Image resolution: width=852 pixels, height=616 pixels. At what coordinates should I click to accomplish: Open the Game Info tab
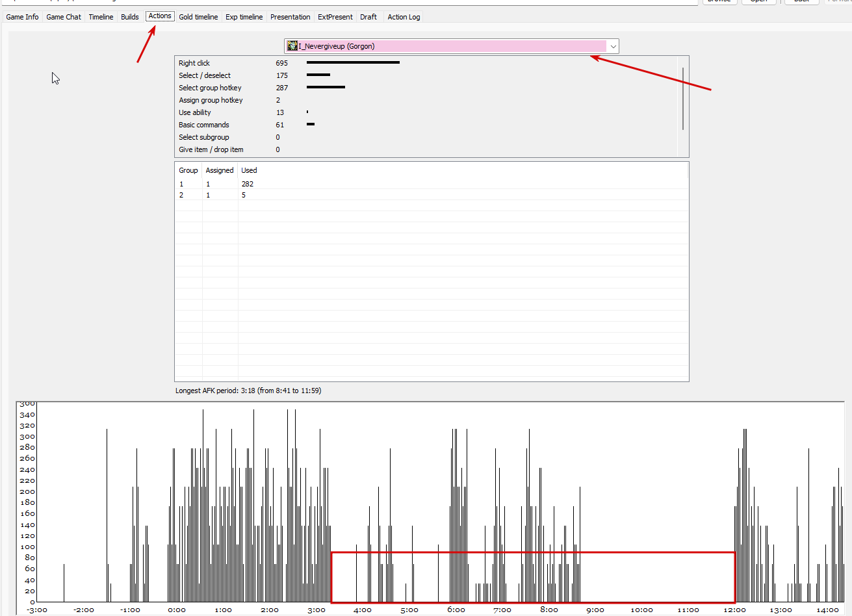click(x=23, y=17)
